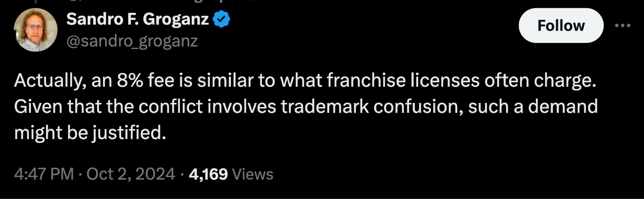This screenshot has height=199, width=644.
Task: Open the @sandro_groganz handle link
Action: (x=132, y=41)
